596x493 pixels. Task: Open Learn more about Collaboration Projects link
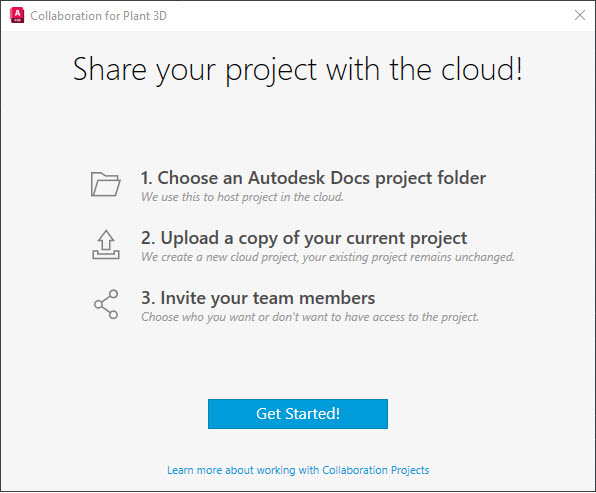click(x=298, y=470)
